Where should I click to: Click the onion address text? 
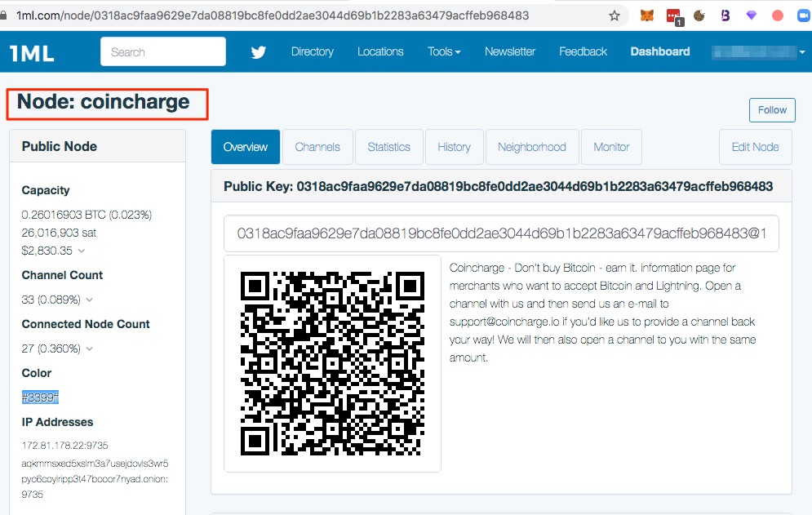coord(95,479)
